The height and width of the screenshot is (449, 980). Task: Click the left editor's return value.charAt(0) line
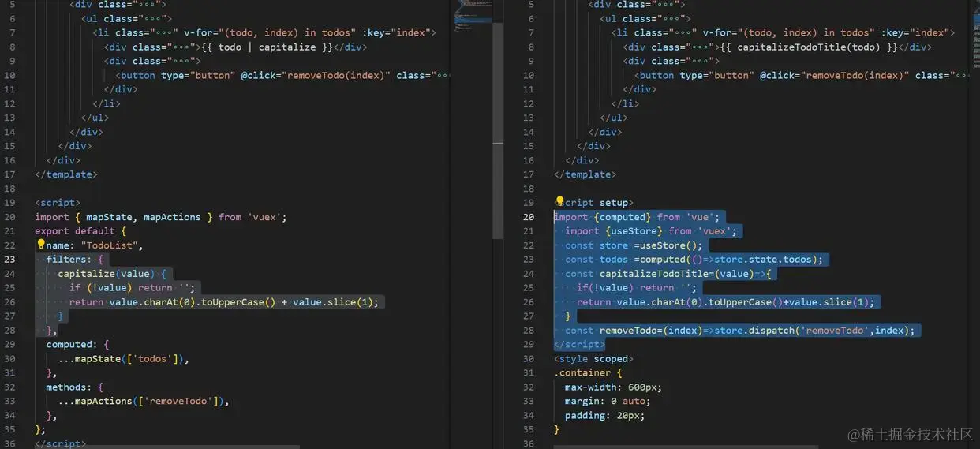pos(224,302)
